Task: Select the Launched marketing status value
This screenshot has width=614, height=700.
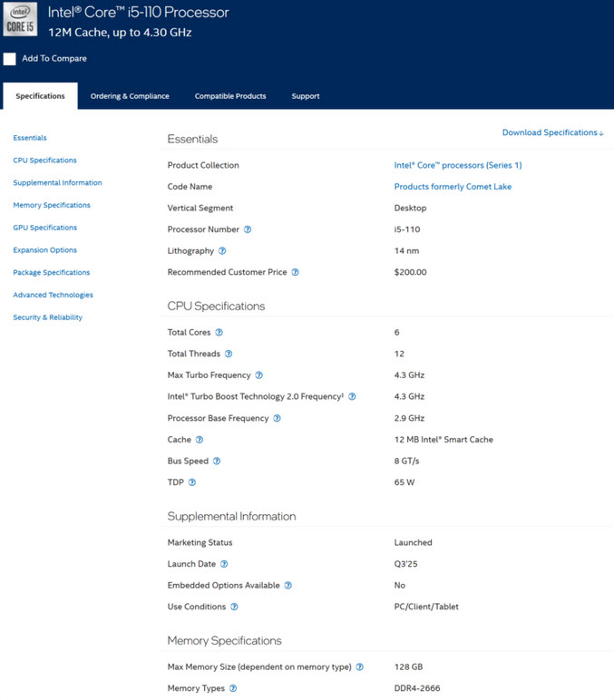Action: pos(413,543)
